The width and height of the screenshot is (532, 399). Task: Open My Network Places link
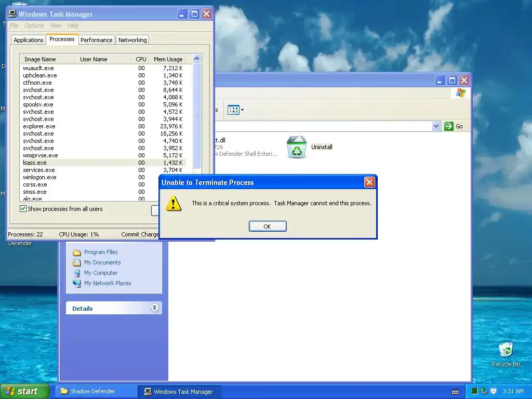coord(108,283)
